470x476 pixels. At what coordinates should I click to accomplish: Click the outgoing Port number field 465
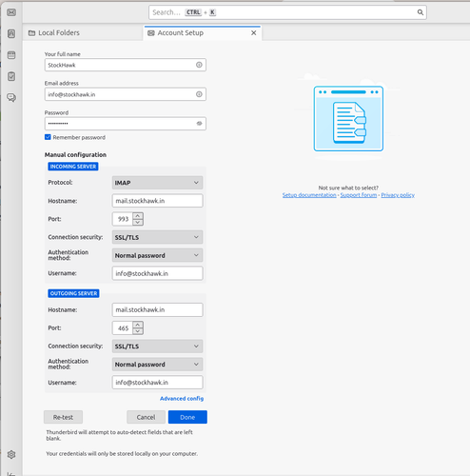(123, 327)
